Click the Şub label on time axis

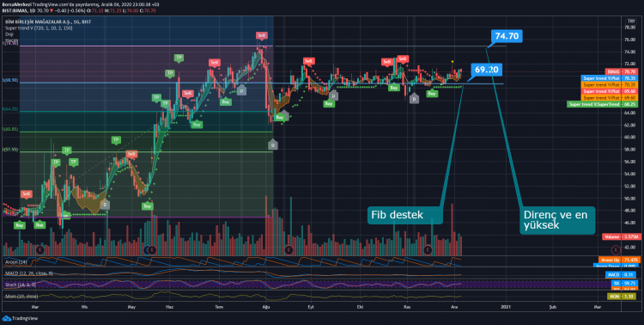(553, 307)
